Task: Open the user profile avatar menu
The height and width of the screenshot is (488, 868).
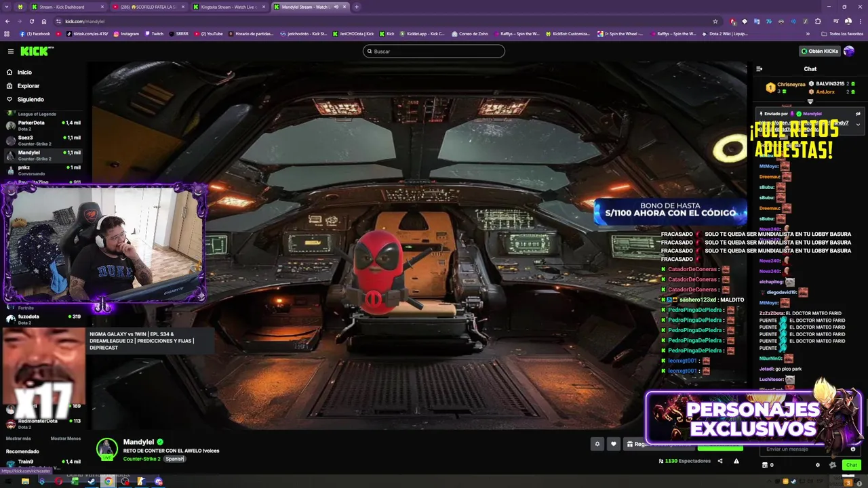Action: [x=849, y=51]
